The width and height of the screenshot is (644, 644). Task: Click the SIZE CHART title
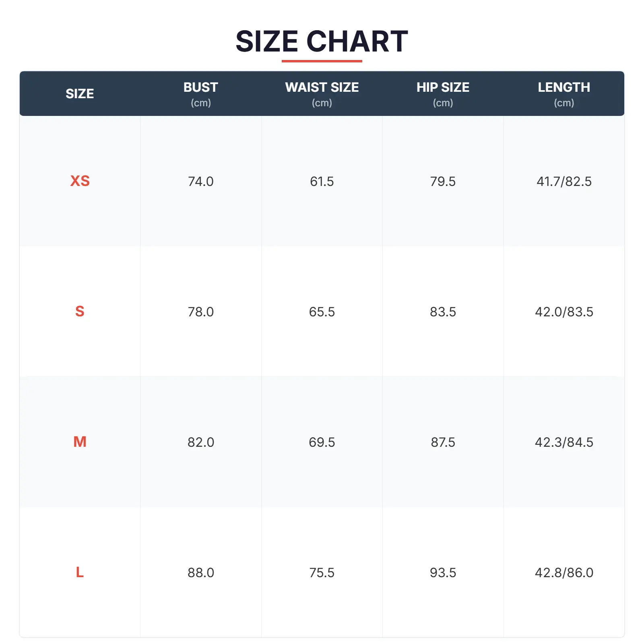click(x=322, y=41)
